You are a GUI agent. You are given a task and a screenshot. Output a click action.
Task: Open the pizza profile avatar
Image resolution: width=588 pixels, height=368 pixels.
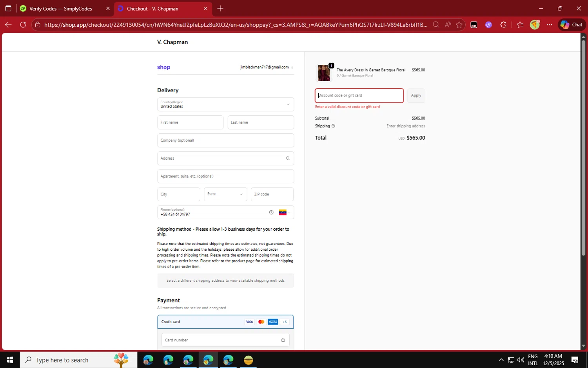click(535, 25)
